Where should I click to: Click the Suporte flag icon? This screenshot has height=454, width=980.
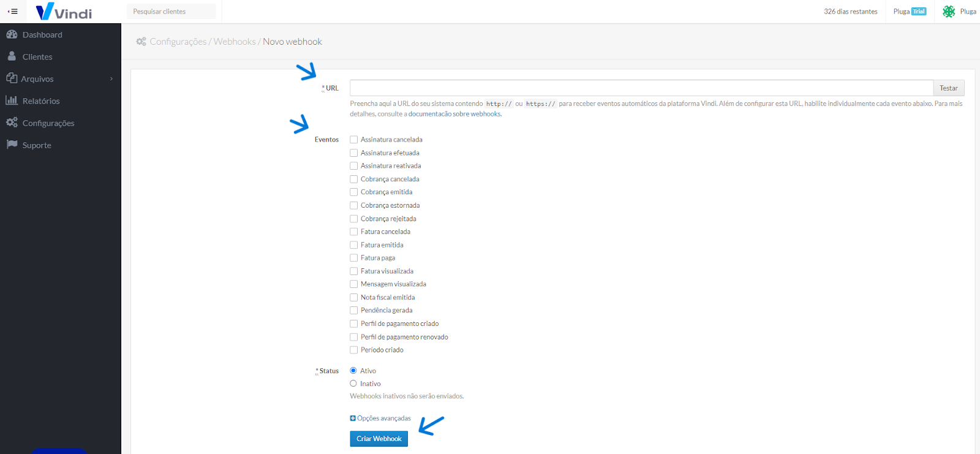[12, 145]
